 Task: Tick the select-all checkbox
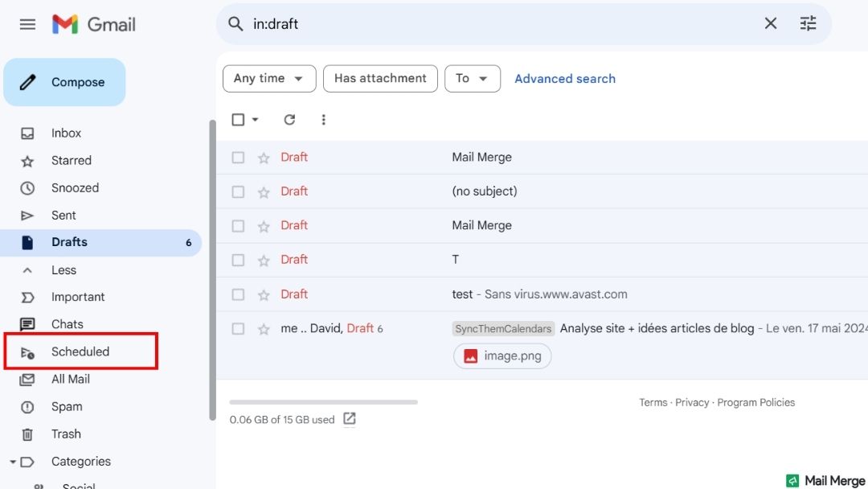click(x=238, y=120)
